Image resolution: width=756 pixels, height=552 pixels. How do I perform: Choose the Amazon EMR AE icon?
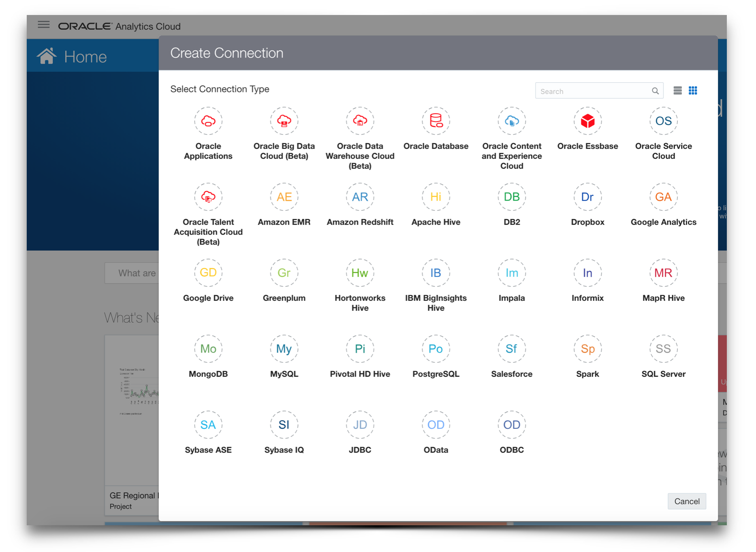284,197
